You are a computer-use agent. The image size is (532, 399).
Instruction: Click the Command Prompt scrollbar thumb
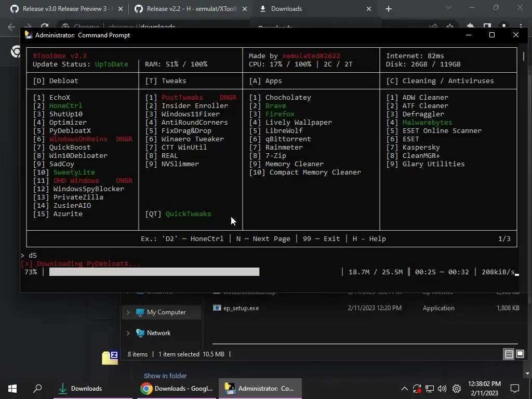pos(524,56)
